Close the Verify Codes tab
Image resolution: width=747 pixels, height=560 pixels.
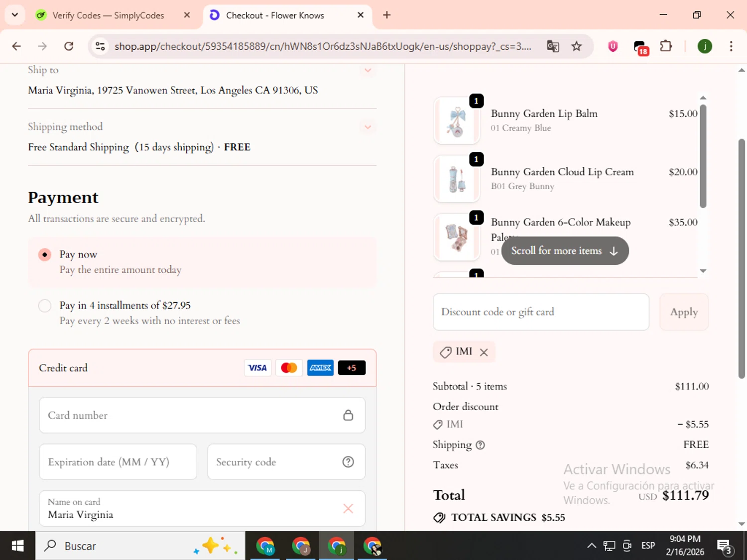[x=187, y=15]
